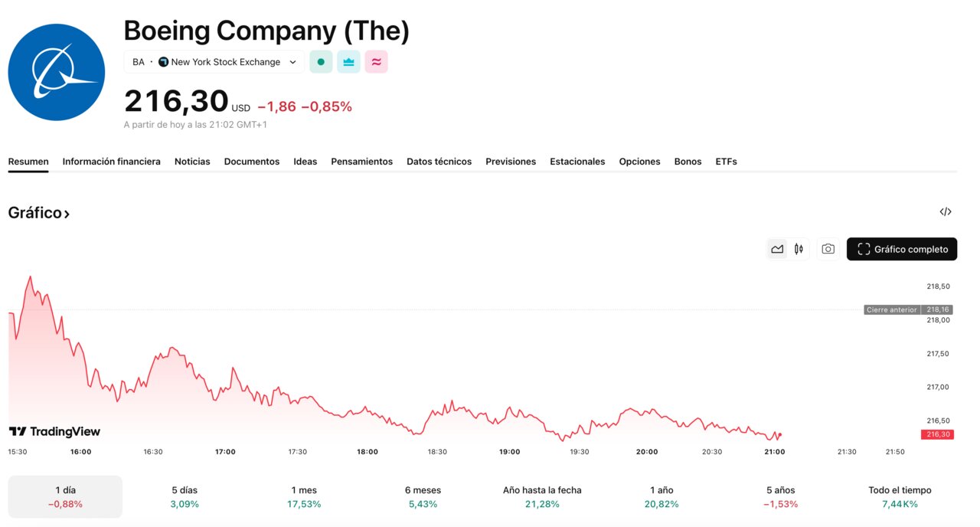Click the Gráfico completo button
Viewport: 980px width, 527px height.
[901, 249]
